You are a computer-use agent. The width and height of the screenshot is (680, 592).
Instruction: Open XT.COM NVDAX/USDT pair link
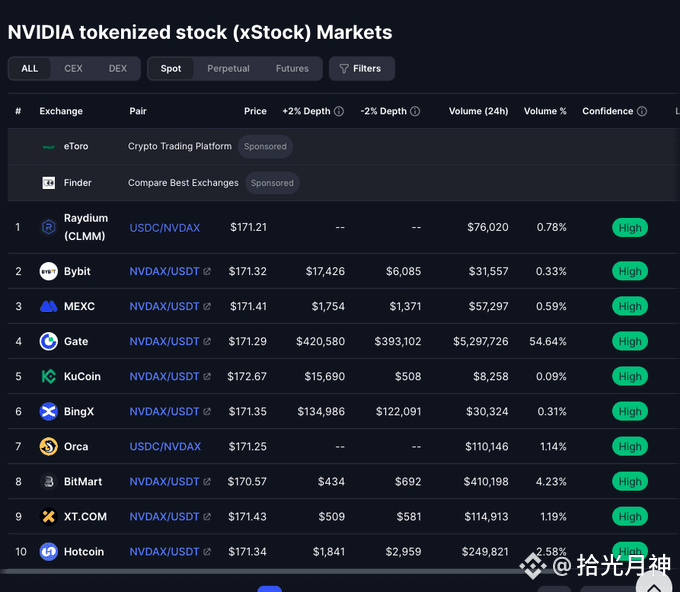(164, 517)
